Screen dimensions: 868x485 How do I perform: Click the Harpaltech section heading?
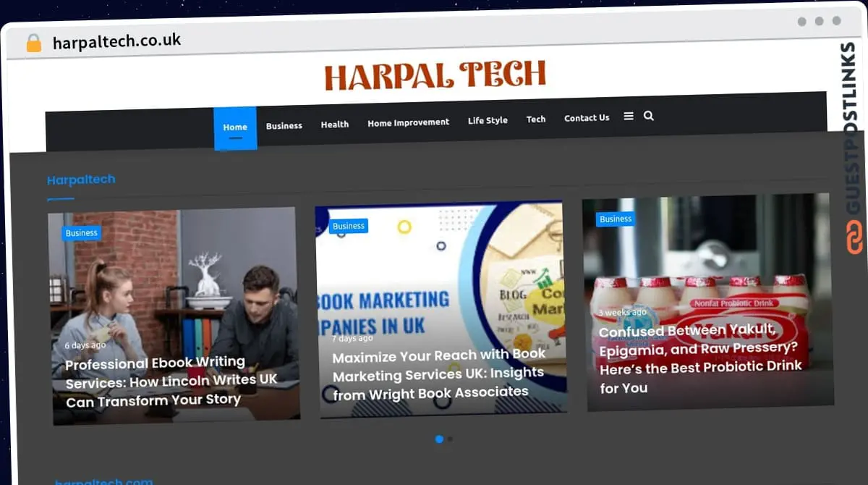click(x=81, y=180)
